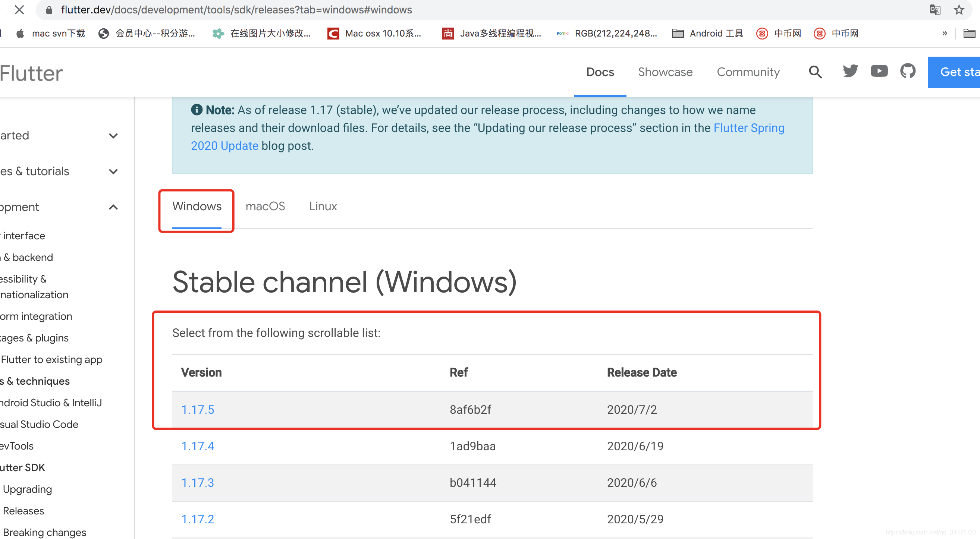Click ref cell '5f21edf'

click(x=470, y=519)
